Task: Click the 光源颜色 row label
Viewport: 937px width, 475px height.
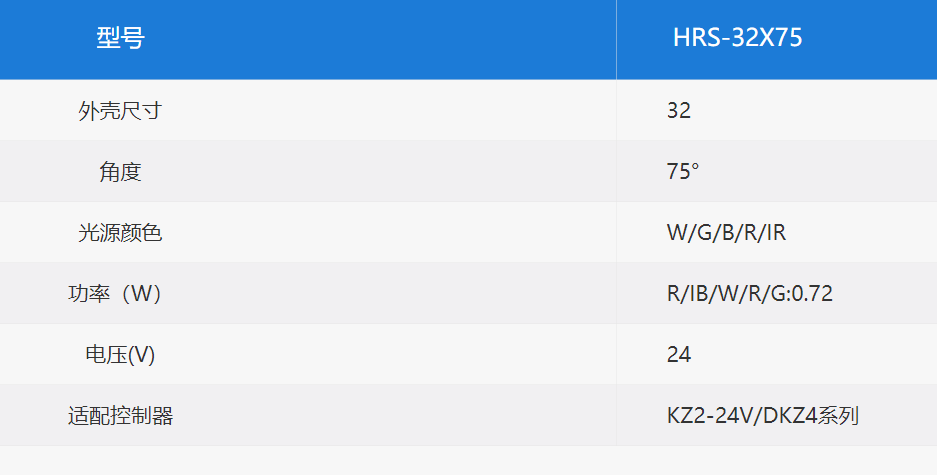Action: [x=120, y=232]
